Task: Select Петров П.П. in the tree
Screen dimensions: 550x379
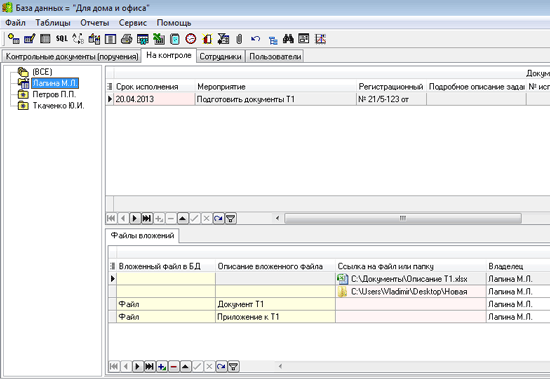Action: tap(54, 94)
